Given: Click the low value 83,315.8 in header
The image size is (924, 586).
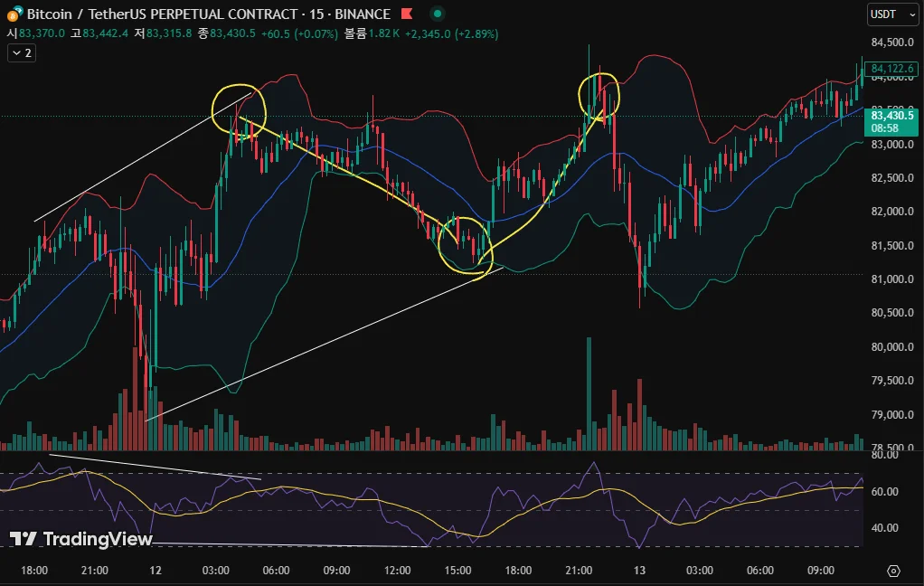Looking at the screenshot, I should coord(169,33).
